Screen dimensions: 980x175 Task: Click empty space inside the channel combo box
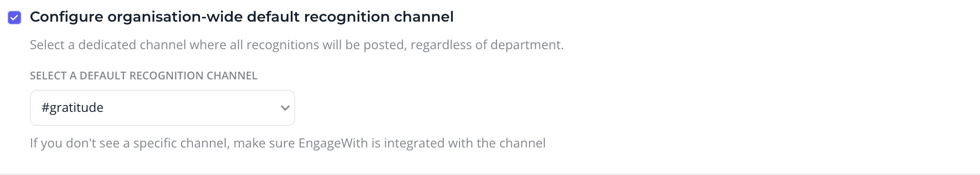[190, 108]
